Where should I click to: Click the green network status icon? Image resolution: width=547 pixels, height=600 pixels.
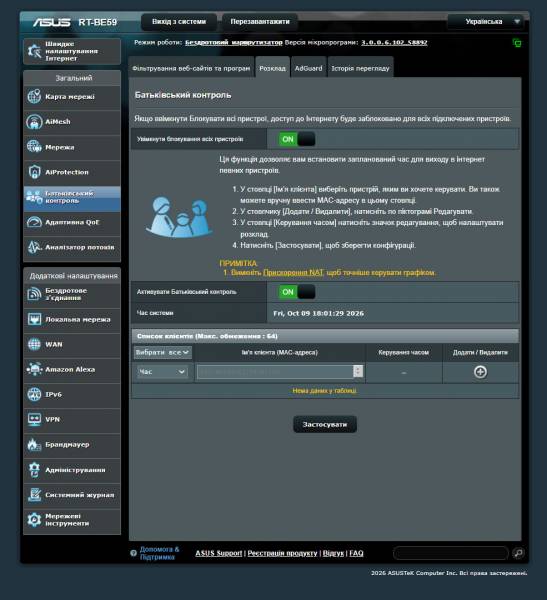click(517, 43)
